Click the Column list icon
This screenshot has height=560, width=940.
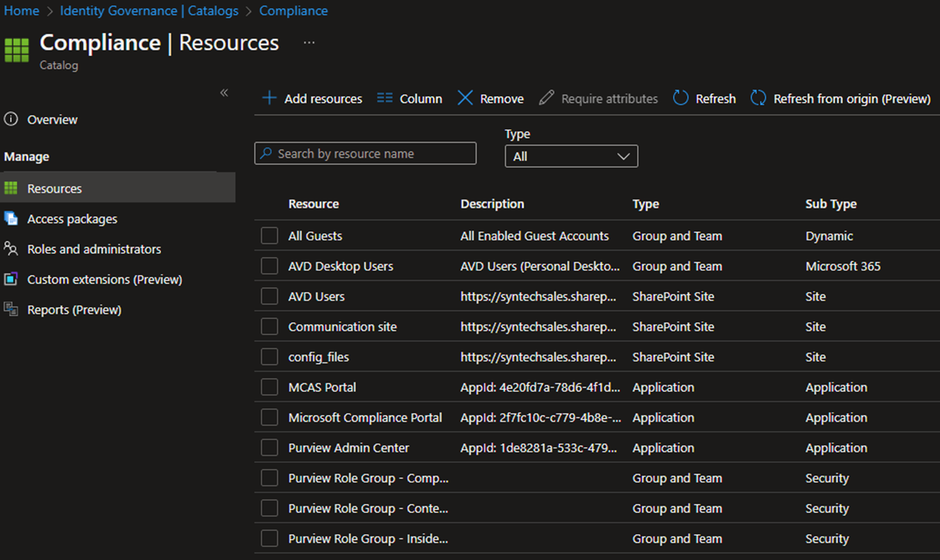tap(385, 99)
